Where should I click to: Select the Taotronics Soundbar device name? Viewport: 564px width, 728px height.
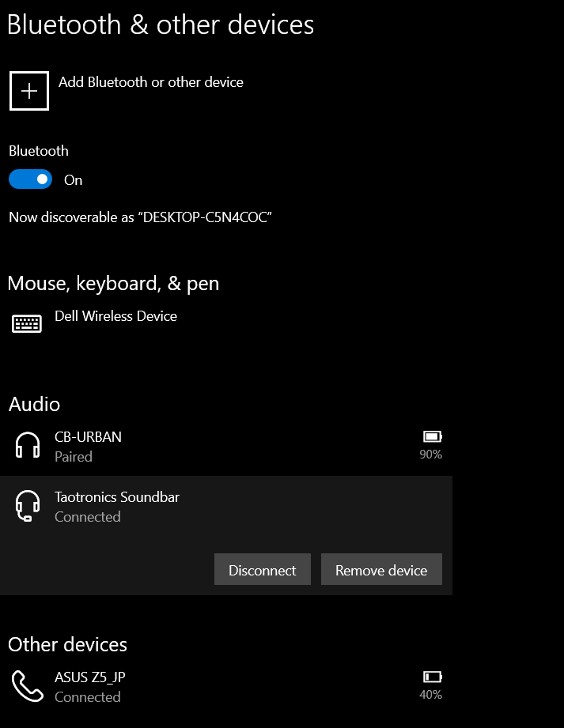pyautogui.click(x=117, y=497)
